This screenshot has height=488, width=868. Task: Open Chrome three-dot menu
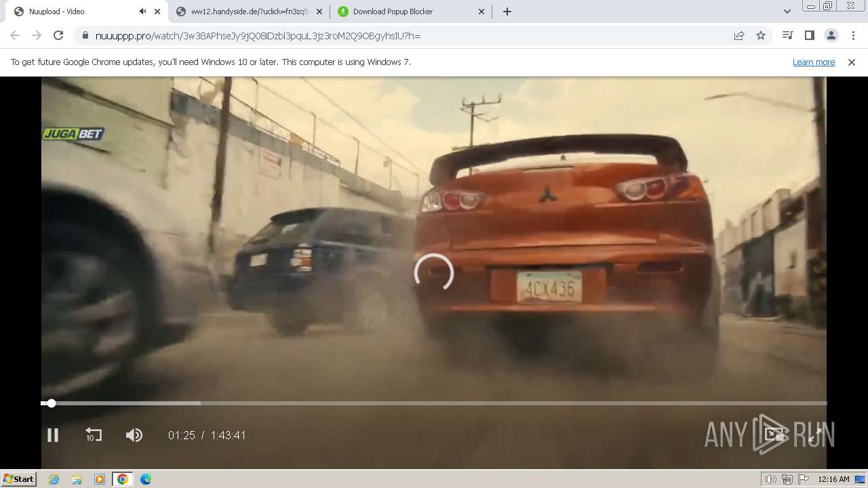853,35
